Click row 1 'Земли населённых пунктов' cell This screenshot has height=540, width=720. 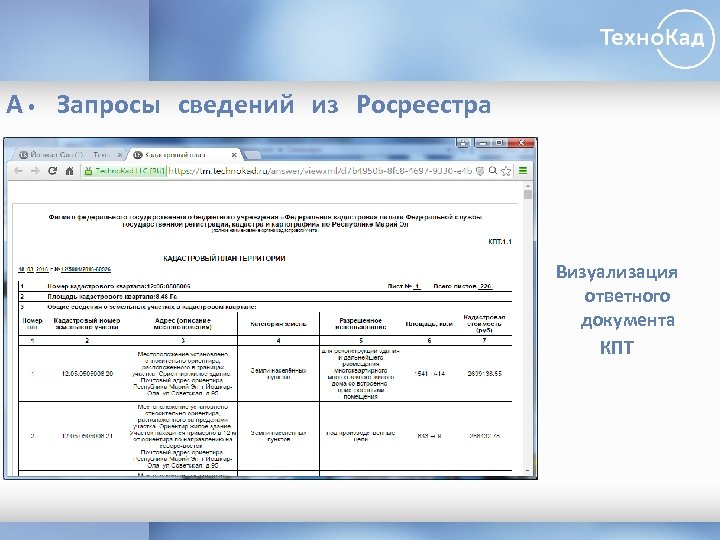278,374
